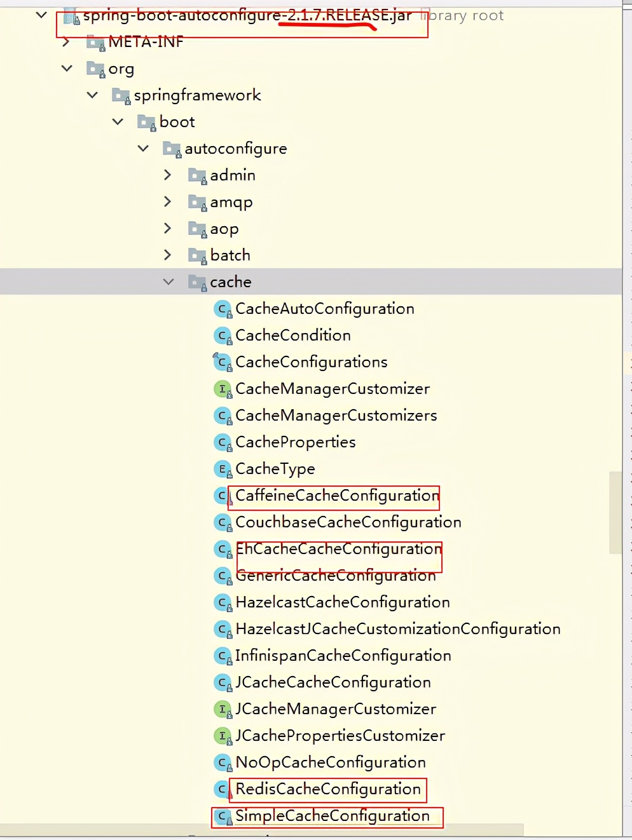The height and width of the screenshot is (840, 632).
Task: Select the SimpleCacheConfiguration class name
Action: 333,816
